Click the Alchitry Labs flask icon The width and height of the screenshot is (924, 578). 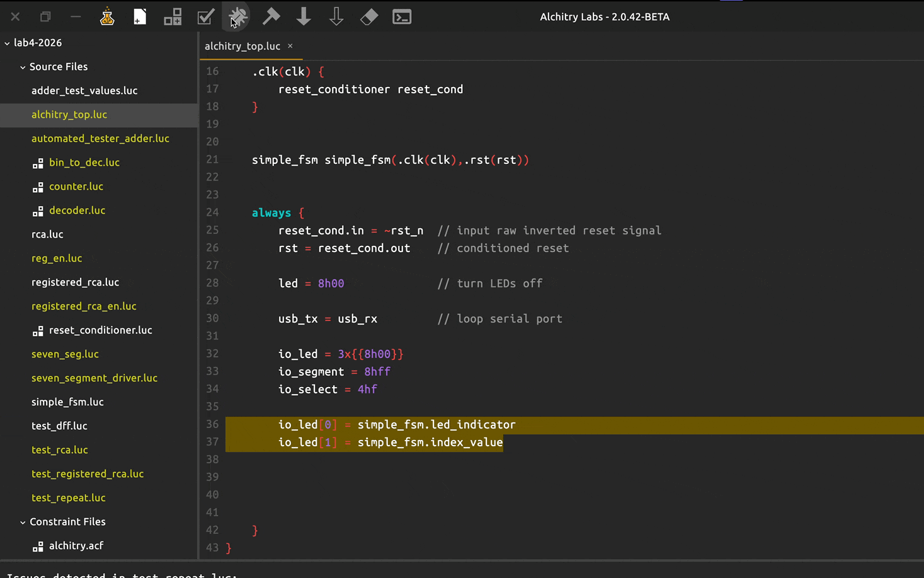(x=107, y=17)
